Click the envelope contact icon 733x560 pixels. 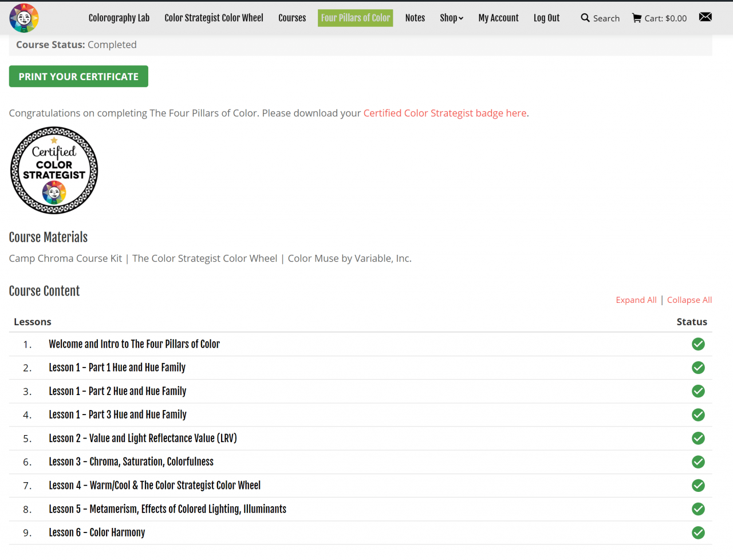(x=705, y=17)
